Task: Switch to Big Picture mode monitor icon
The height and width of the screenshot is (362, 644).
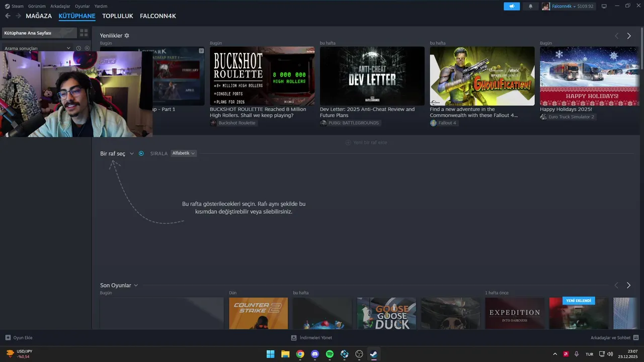Action: pos(604,6)
